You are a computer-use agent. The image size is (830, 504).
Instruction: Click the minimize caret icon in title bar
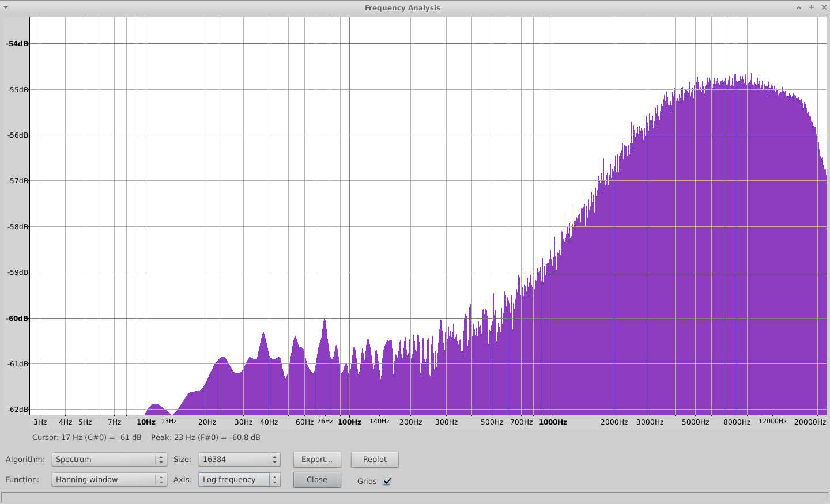(799, 7)
